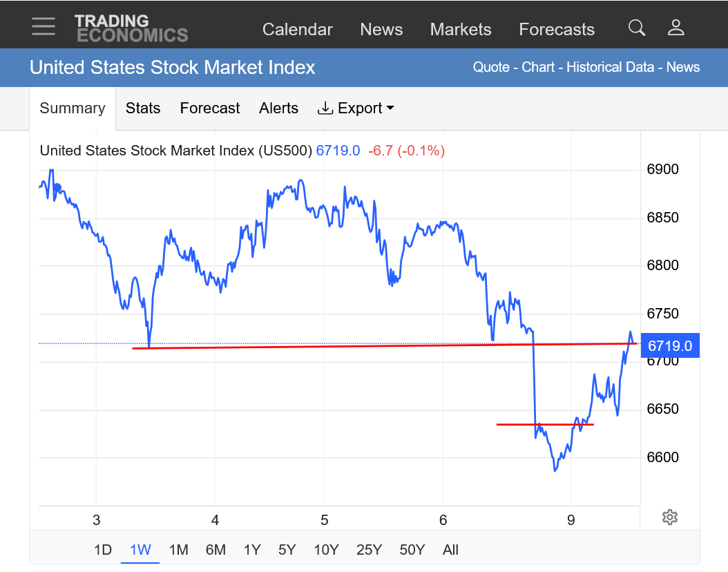Open chart settings gear icon
728x572 pixels.
click(669, 517)
